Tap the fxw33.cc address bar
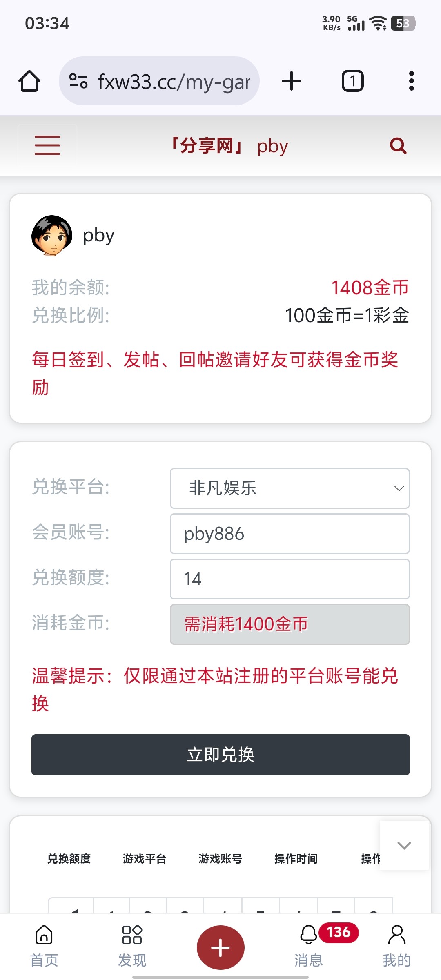The height and width of the screenshot is (980, 441). coord(174,81)
